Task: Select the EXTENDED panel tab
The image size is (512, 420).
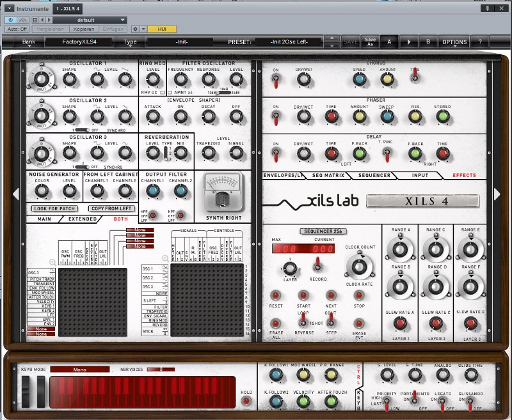Action: [83, 219]
